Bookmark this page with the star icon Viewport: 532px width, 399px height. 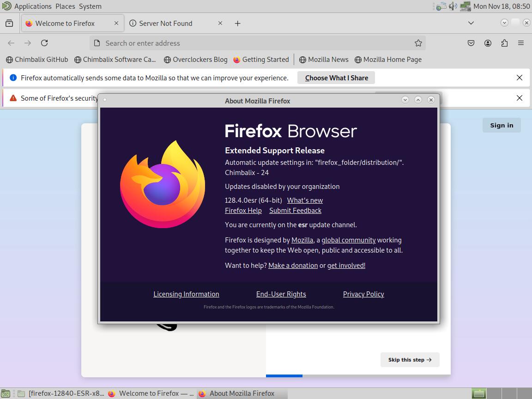coord(418,43)
